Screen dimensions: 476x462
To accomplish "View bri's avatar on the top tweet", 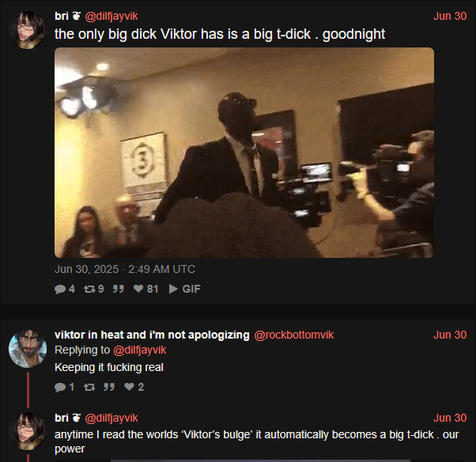I will click(28, 30).
